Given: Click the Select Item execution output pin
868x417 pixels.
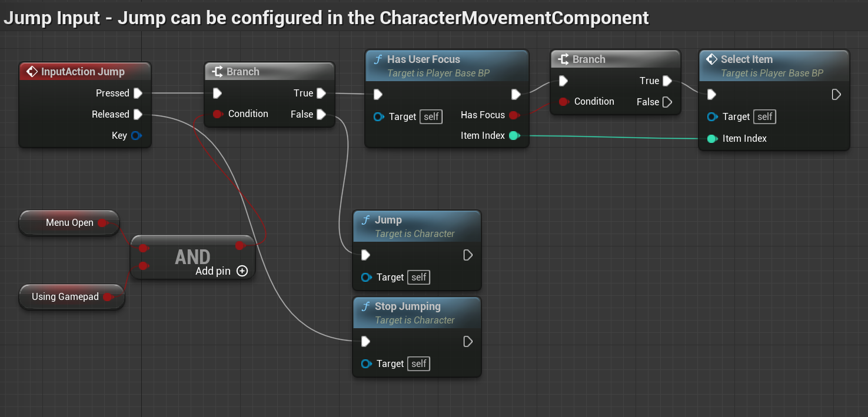Looking at the screenshot, I should coord(836,94).
